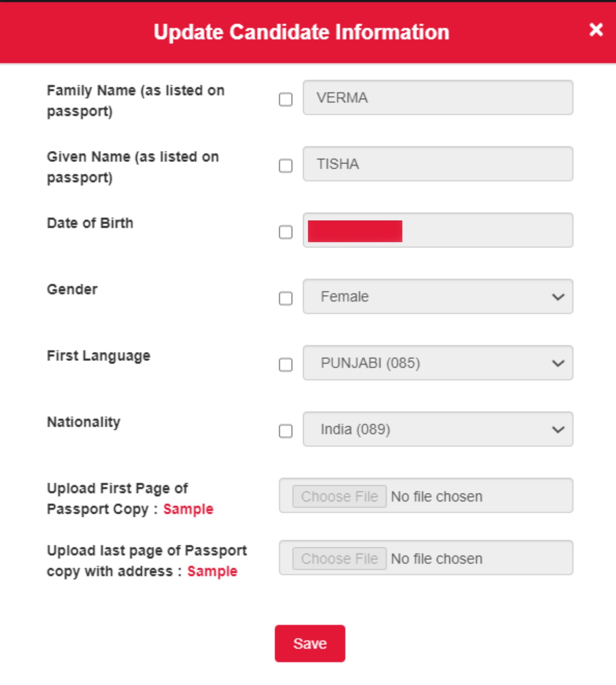The height and width of the screenshot is (685, 616).
Task: Click the Gender dropdown chevron arrow
Action: (558, 297)
